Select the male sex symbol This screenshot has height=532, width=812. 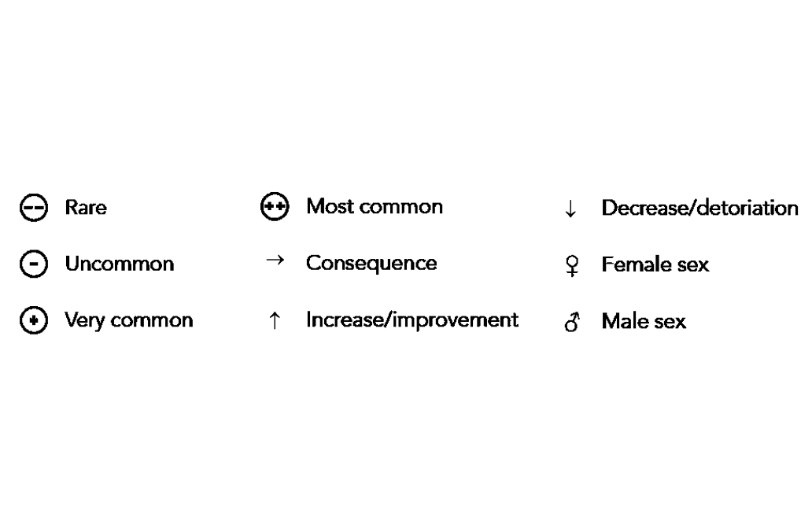[570, 322]
